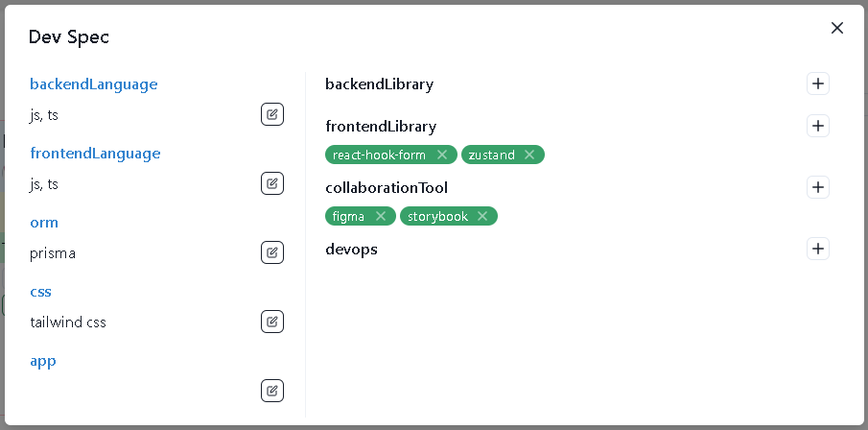The height and width of the screenshot is (430, 868).
Task: Delete the storybook tag
Action: click(x=482, y=216)
